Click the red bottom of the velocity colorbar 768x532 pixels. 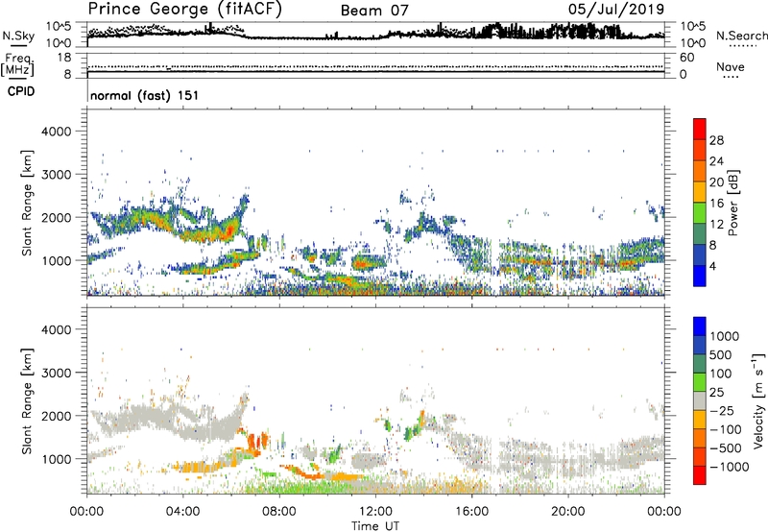[700, 475]
